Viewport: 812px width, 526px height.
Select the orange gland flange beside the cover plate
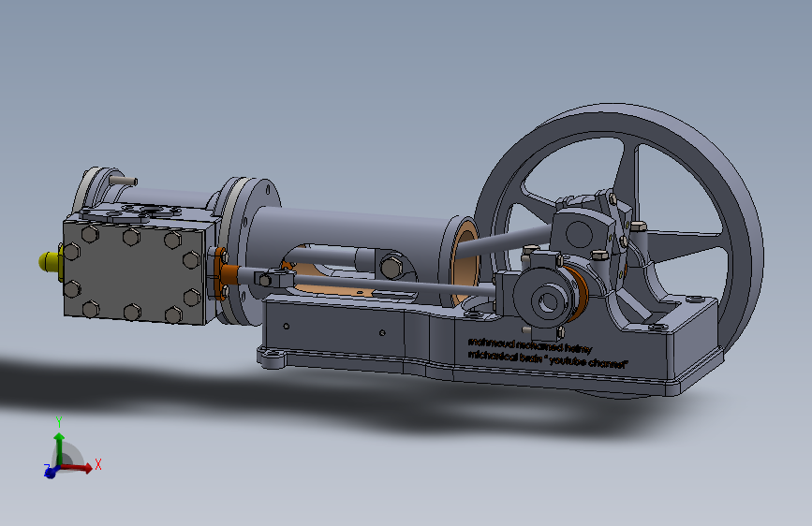coord(219,274)
